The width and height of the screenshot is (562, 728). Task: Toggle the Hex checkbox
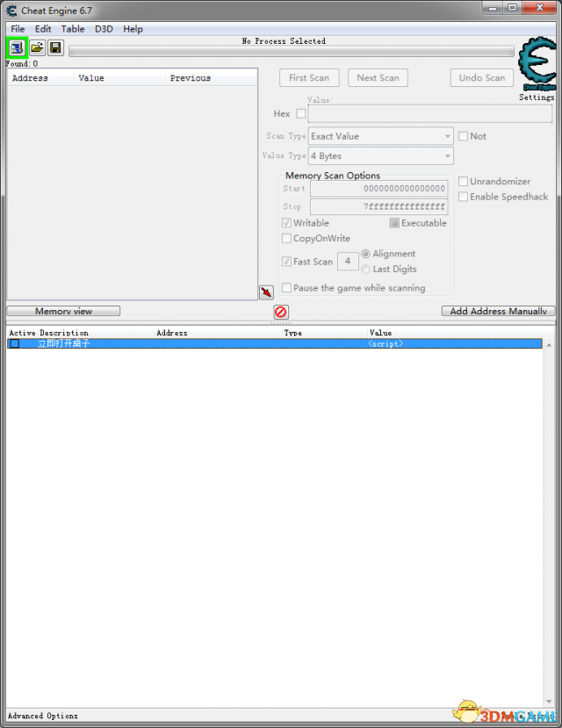click(x=300, y=114)
